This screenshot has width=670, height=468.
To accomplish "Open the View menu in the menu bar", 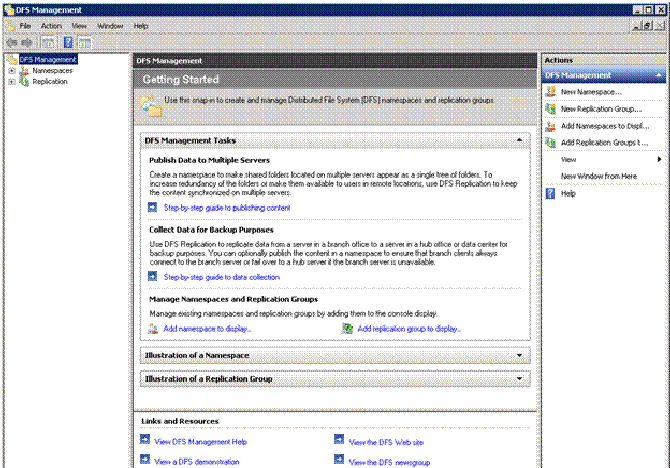I will pos(79,26).
